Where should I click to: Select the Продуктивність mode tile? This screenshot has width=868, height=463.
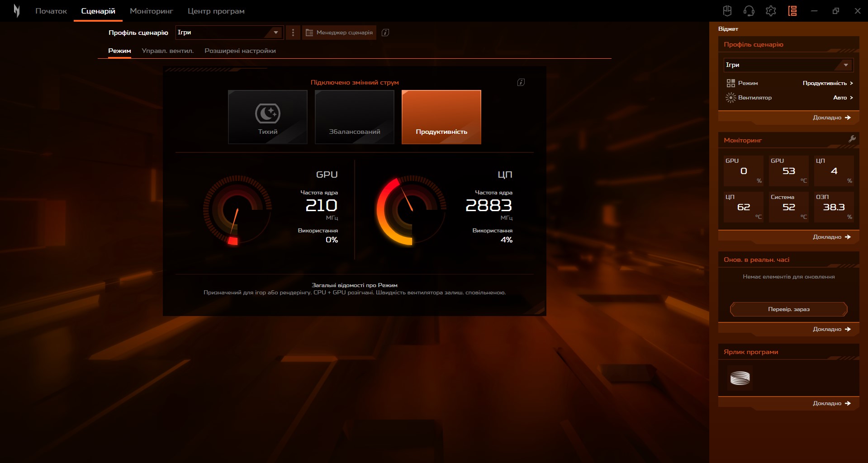[x=441, y=117]
